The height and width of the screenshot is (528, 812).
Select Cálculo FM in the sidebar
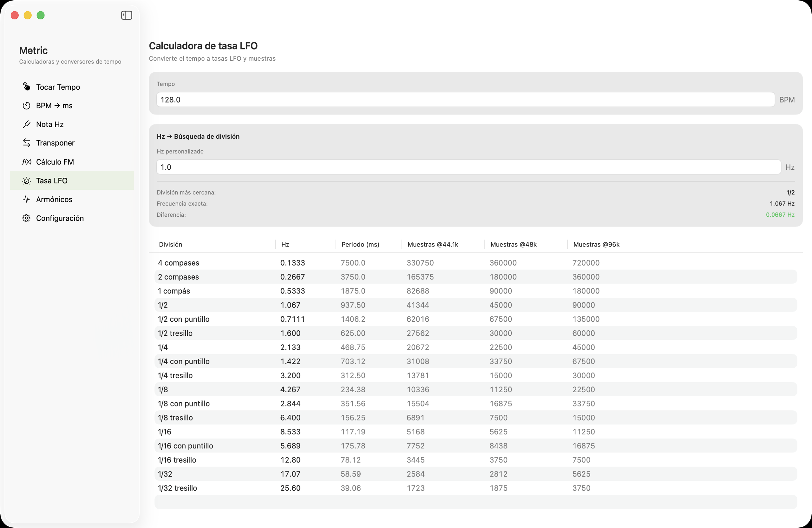(x=72, y=162)
